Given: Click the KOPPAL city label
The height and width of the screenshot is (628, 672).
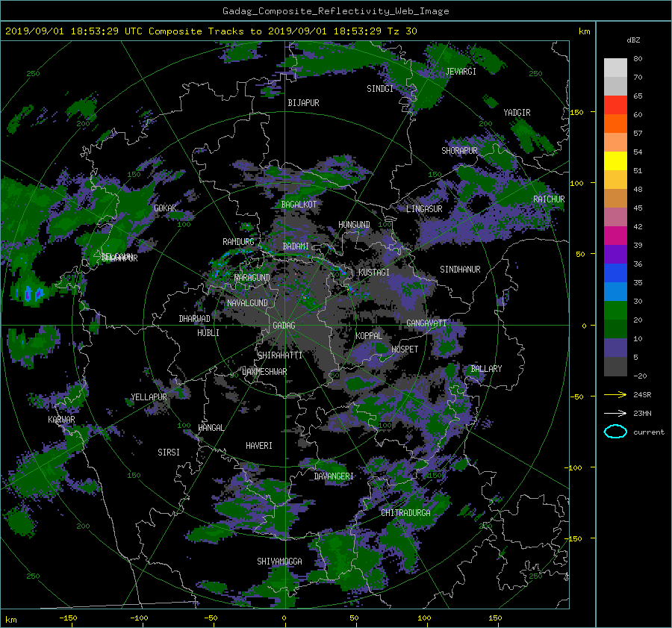Looking at the screenshot, I should pos(369,335).
